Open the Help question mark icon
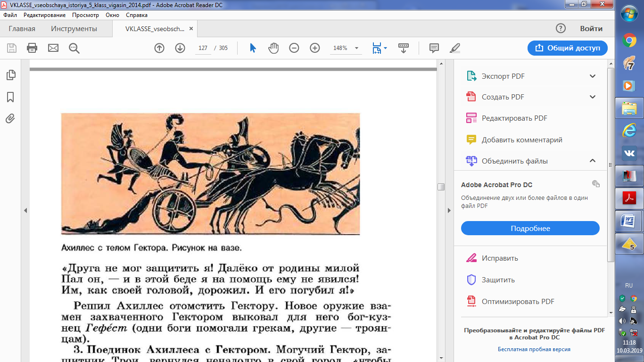Image resolution: width=644 pixels, height=362 pixels. pyautogui.click(x=561, y=28)
